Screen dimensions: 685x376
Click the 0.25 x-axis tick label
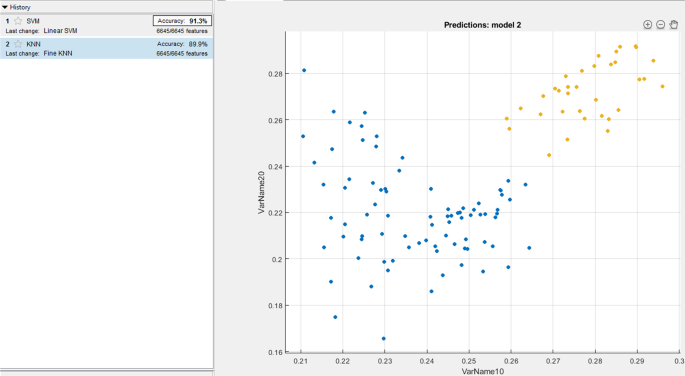coord(469,361)
